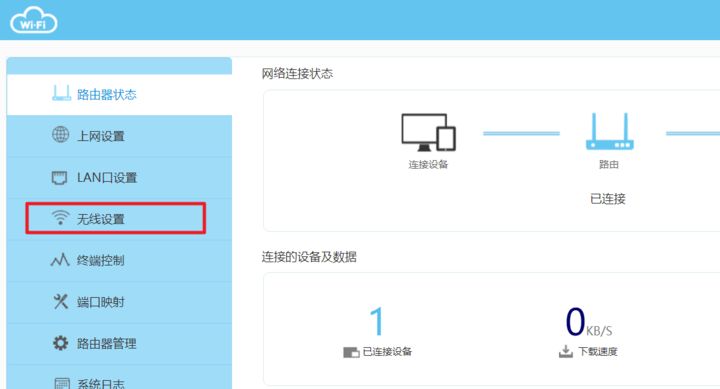This screenshot has width=720, height=389.
Task: Click the tools icon beside 端口映射
Action: coord(61,302)
